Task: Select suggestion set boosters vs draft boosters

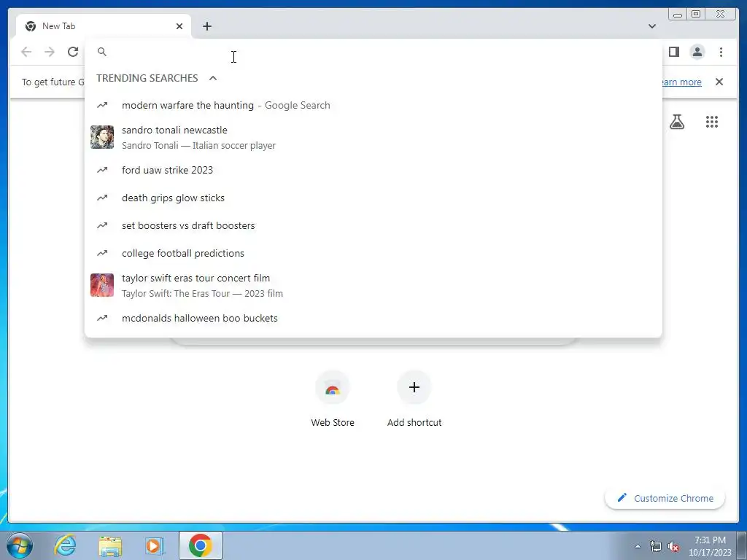Action: (x=373, y=225)
